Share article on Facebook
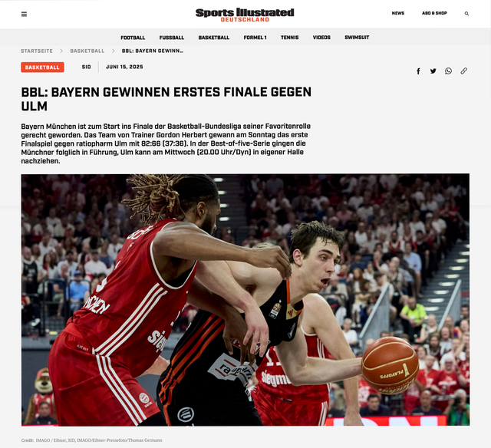 click(x=418, y=71)
